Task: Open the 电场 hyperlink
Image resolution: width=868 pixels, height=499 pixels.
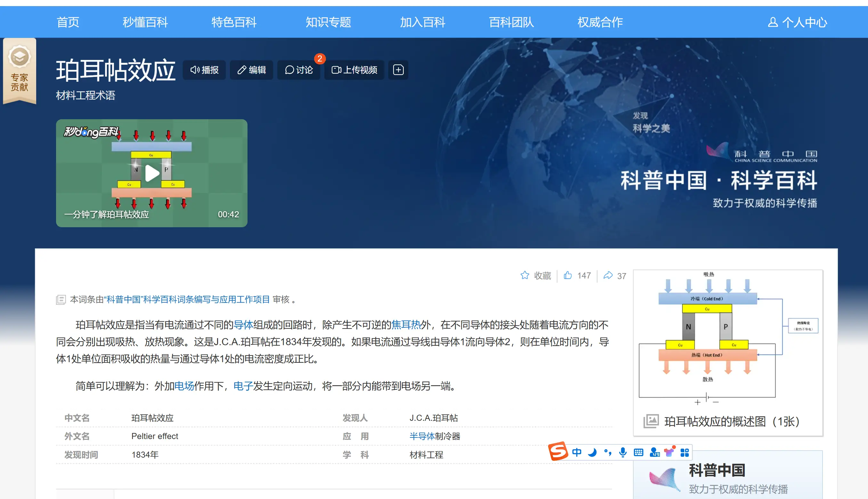Action: [184, 386]
